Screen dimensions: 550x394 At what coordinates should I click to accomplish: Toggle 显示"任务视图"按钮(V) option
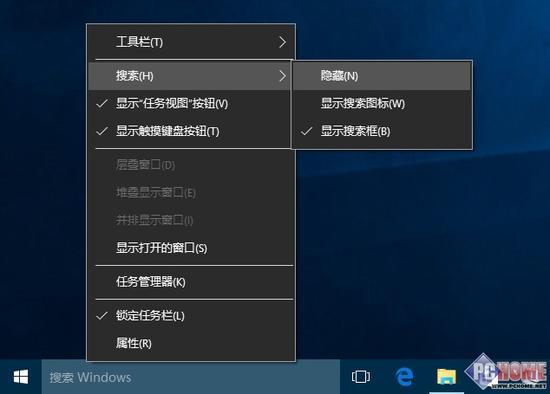(189, 103)
